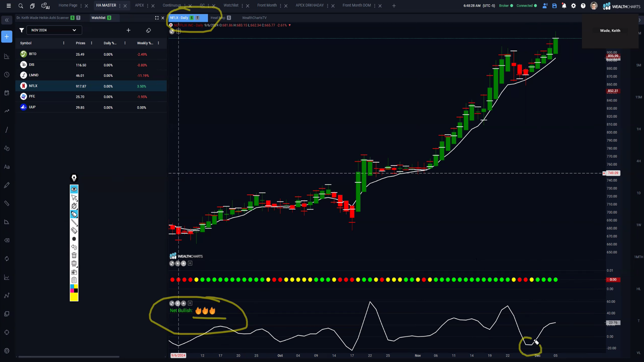Open Weekly % column options menu

[158, 43]
